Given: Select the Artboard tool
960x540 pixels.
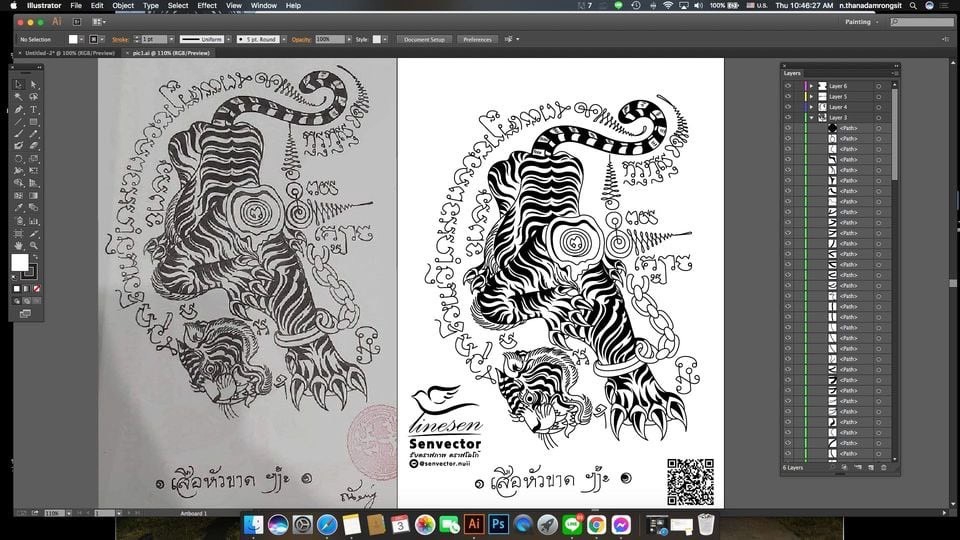Looking at the screenshot, I should (19, 233).
